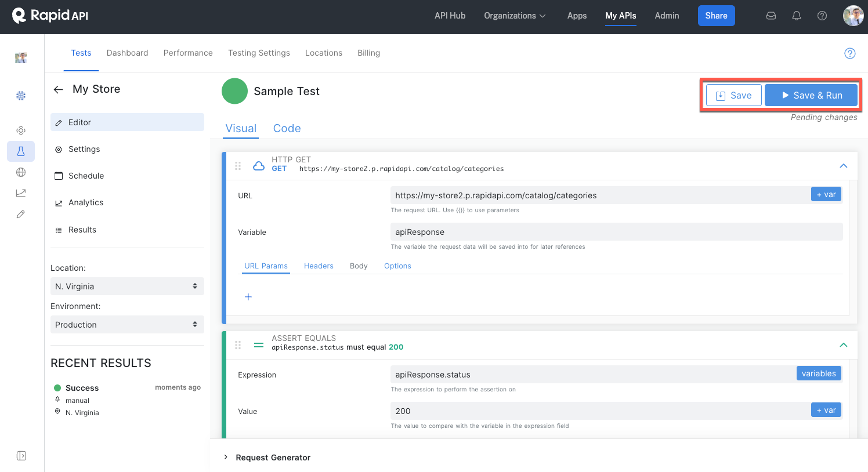Screen dimensions: 868x472
Task: Select the sidebar testing flask icon
Action: (x=21, y=151)
